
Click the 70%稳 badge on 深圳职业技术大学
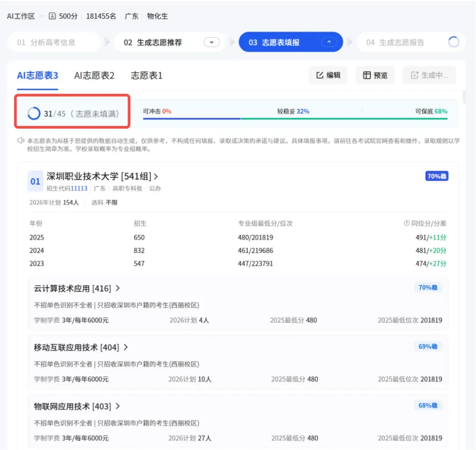pos(436,176)
